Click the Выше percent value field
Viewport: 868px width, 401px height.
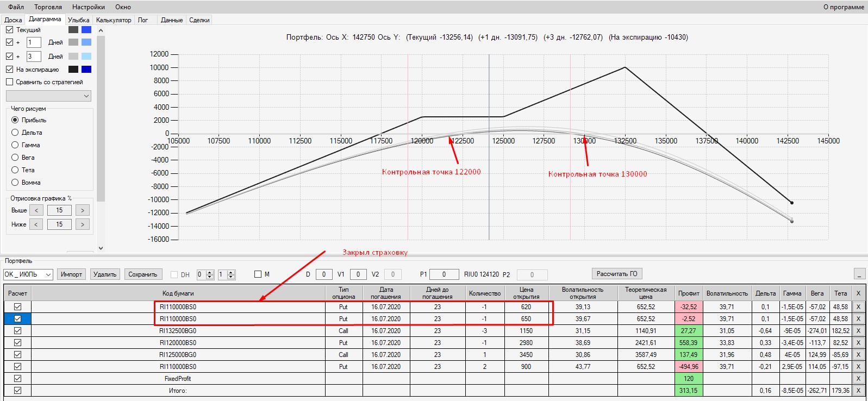point(59,210)
